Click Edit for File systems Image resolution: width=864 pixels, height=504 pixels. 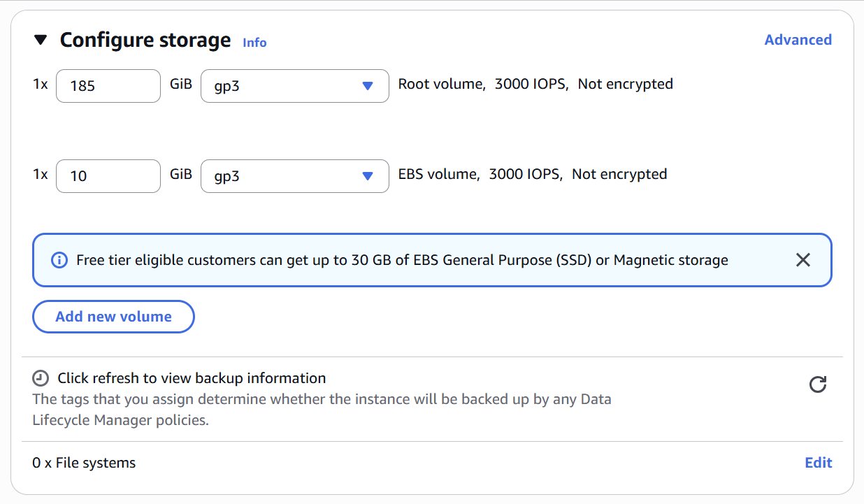[x=818, y=463]
